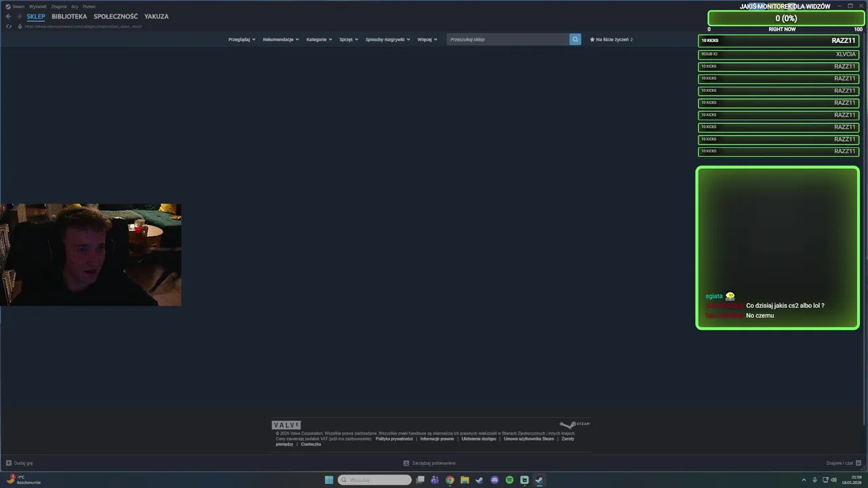Viewport: 868px width, 488px height.
Task: Click the Valve logo in footer
Action: coord(286,425)
